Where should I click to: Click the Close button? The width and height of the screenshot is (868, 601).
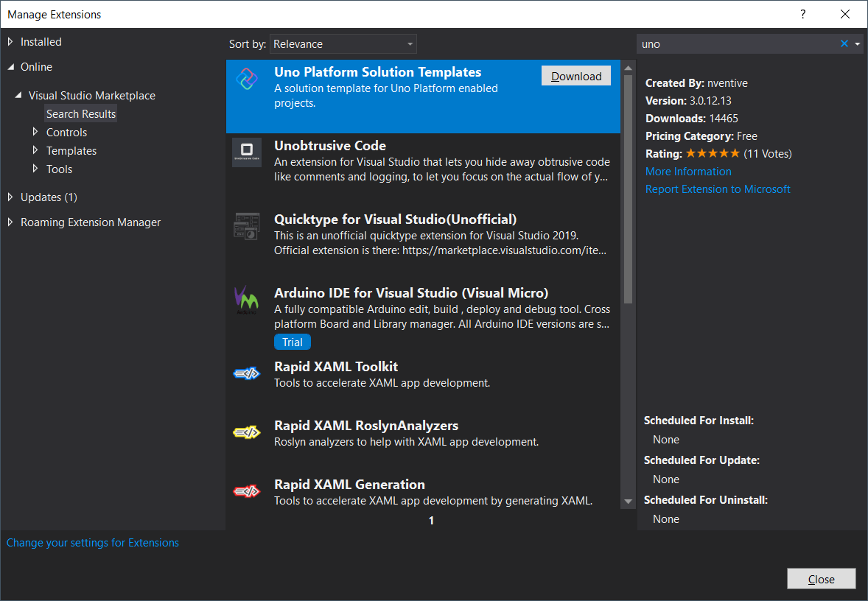821,579
